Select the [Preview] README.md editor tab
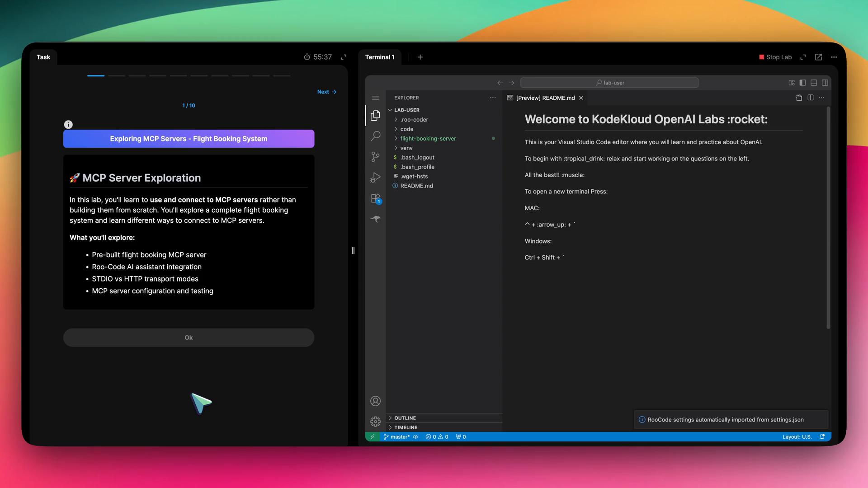Screen dimensions: 868x488 (x=545, y=98)
